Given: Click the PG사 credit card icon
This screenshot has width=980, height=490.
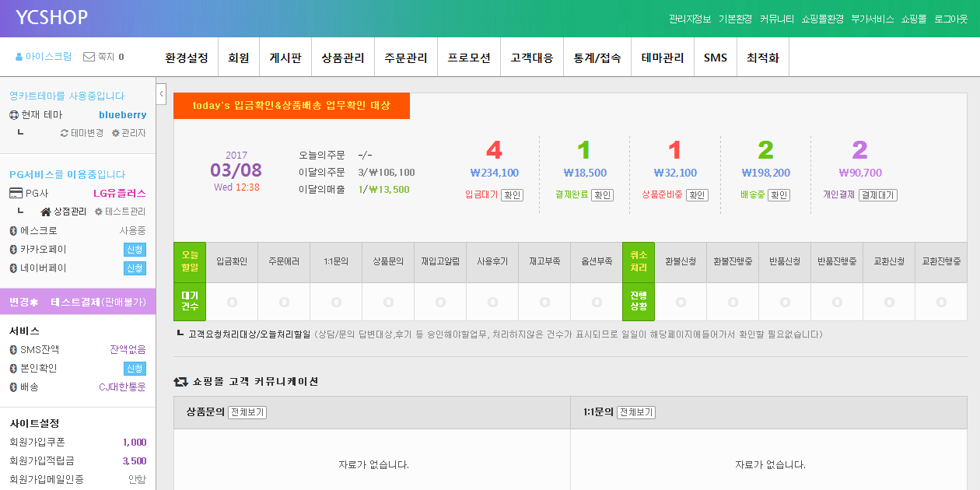Looking at the screenshot, I should pos(15,193).
